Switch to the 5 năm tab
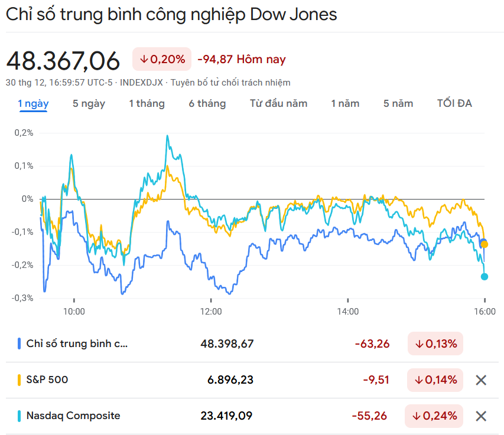This screenshot has width=504, height=435. (x=398, y=104)
